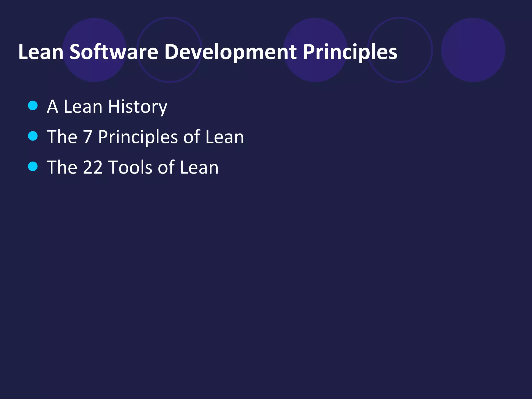Click the bullet dot before "The 7 Principles of Lean"
The height and width of the screenshot is (399, 532).
click(33, 136)
